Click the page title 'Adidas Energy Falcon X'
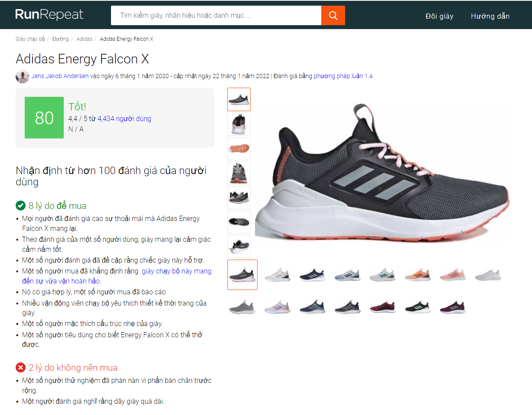532x415 pixels. [82, 59]
